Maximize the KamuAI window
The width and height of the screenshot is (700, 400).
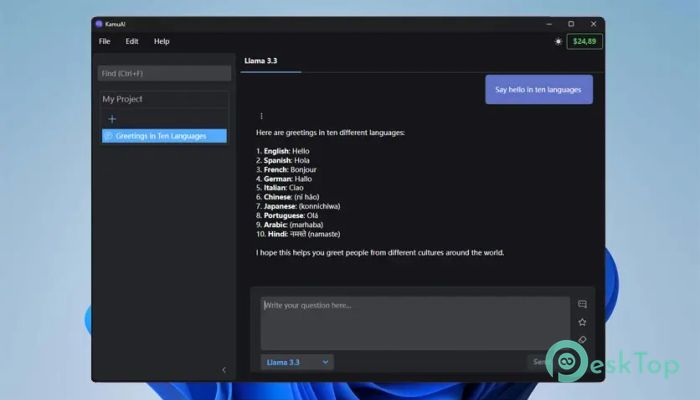pyautogui.click(x=571, y=24)
